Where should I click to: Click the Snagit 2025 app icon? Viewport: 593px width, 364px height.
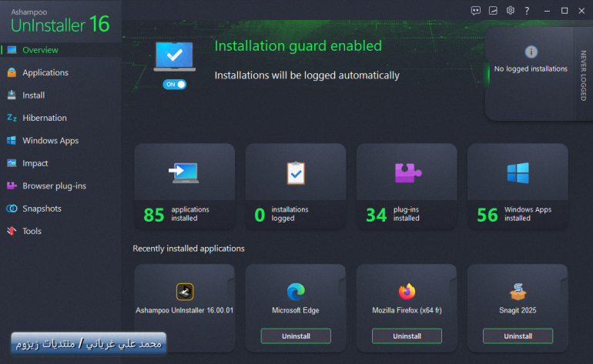tap(518, 292)
